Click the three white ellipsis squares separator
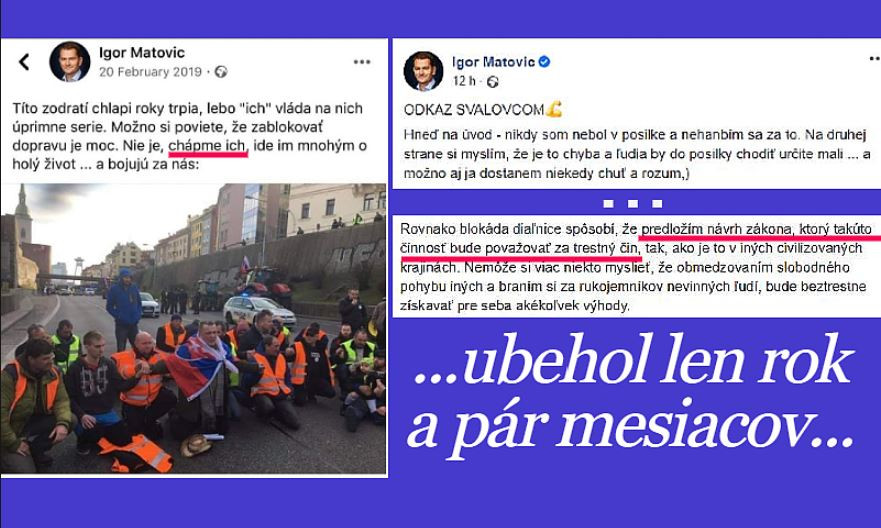881x528 pixels. click(x=633, y=203)
